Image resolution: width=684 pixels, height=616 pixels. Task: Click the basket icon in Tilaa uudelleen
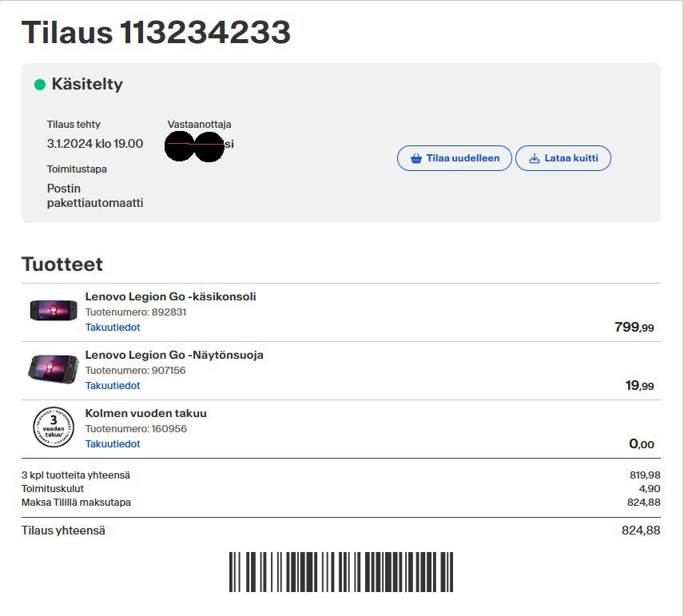(x=416, y=158)
